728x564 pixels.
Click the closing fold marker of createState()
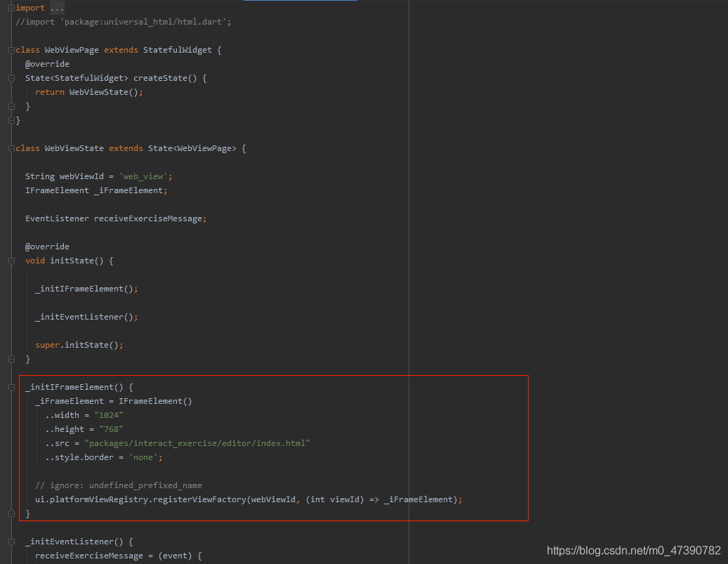(12, 106)
